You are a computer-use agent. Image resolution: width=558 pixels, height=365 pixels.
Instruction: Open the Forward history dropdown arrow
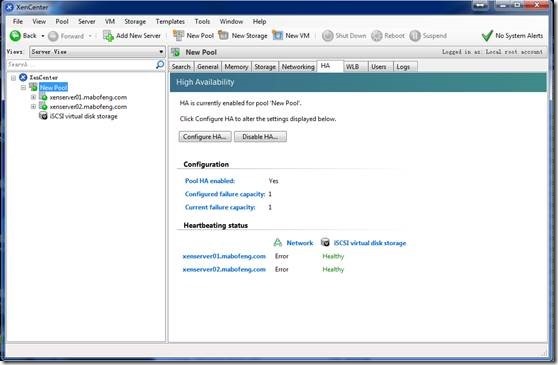click(x=90, y=36)
